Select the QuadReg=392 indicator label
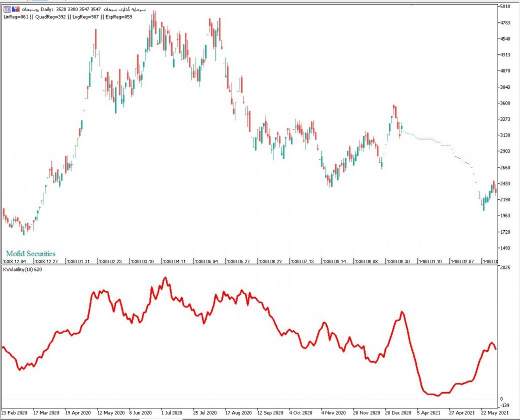 (50, 17)
